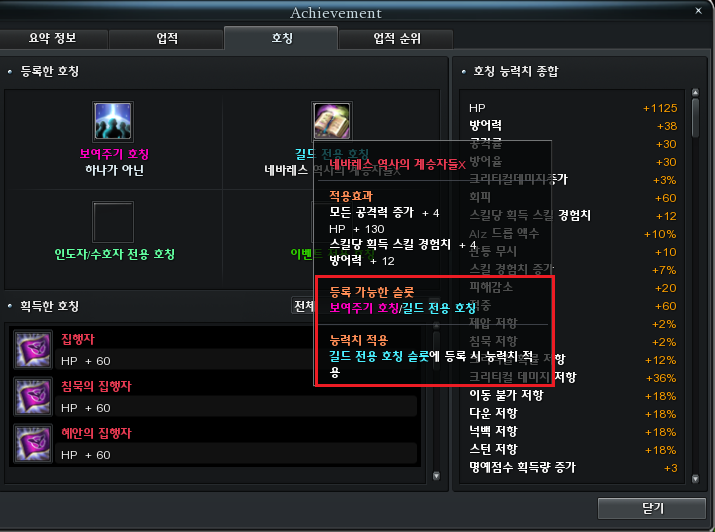
Task: Click the 혜안의 집행자 flag icon
Action: click(x=33, y=444)
